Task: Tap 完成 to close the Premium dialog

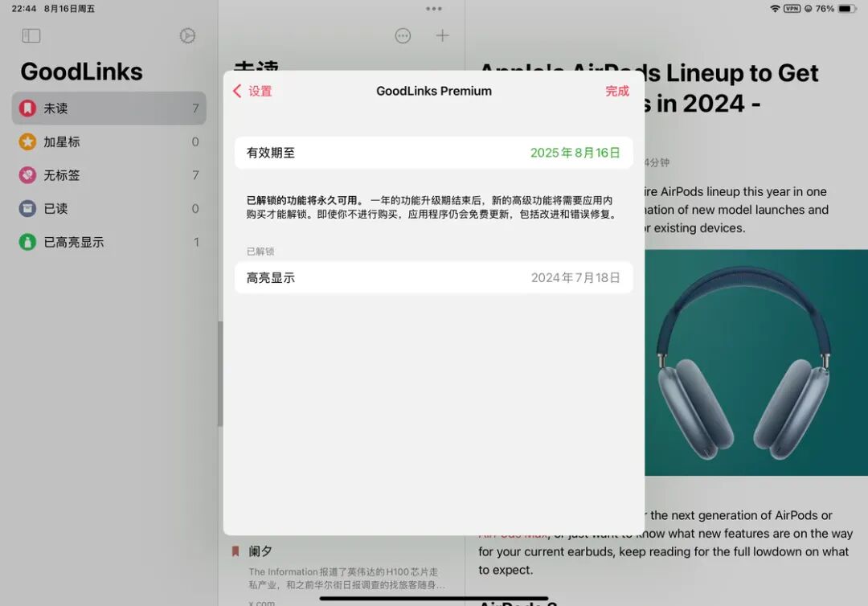Action: tap(617, 91)
